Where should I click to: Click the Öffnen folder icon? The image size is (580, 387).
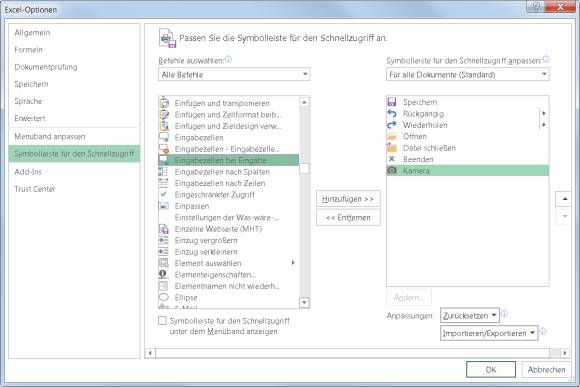(392, 136)
